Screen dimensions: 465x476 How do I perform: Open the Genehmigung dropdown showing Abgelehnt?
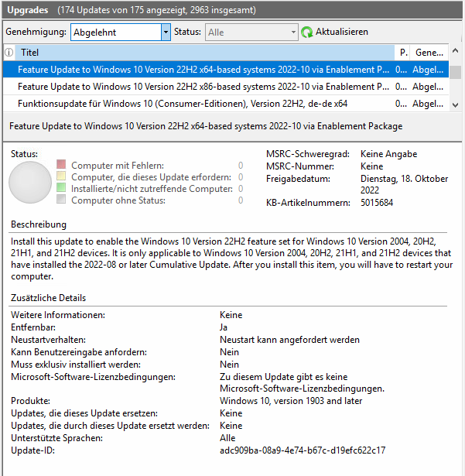(x=120, y=33)
